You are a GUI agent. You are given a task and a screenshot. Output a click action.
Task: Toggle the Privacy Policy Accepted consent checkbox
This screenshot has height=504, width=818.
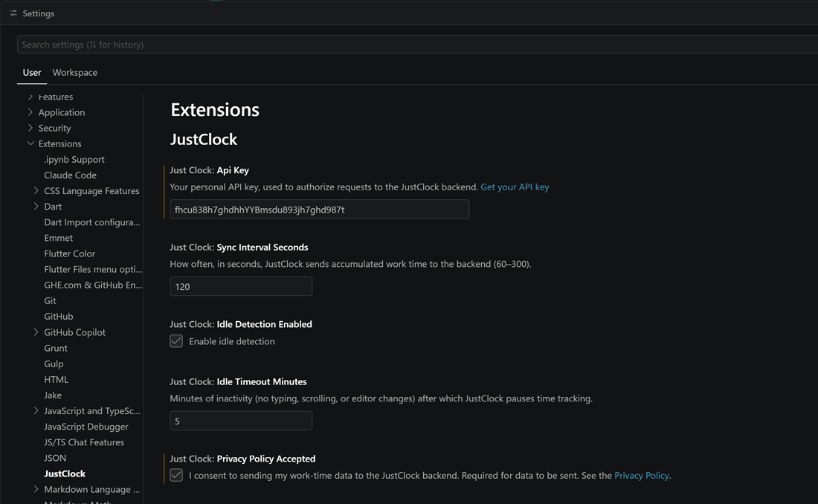click(x=176, y=475)
